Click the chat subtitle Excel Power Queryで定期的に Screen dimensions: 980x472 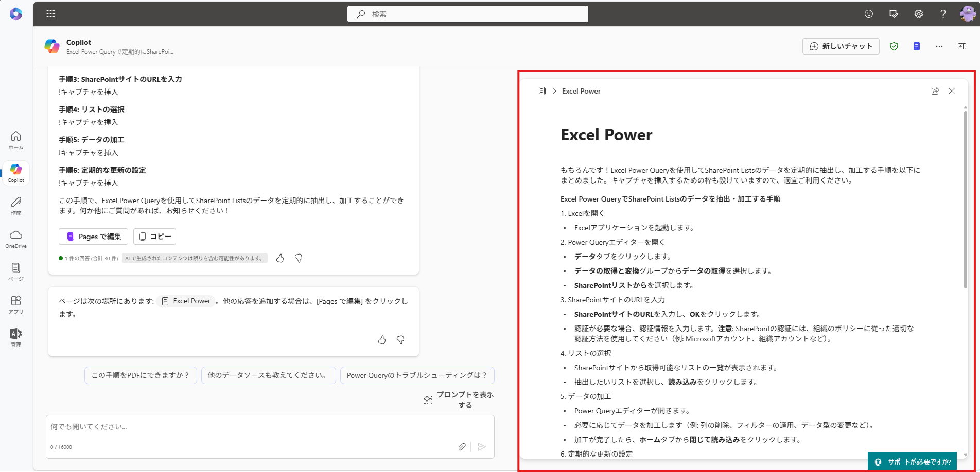pos(120,52)
